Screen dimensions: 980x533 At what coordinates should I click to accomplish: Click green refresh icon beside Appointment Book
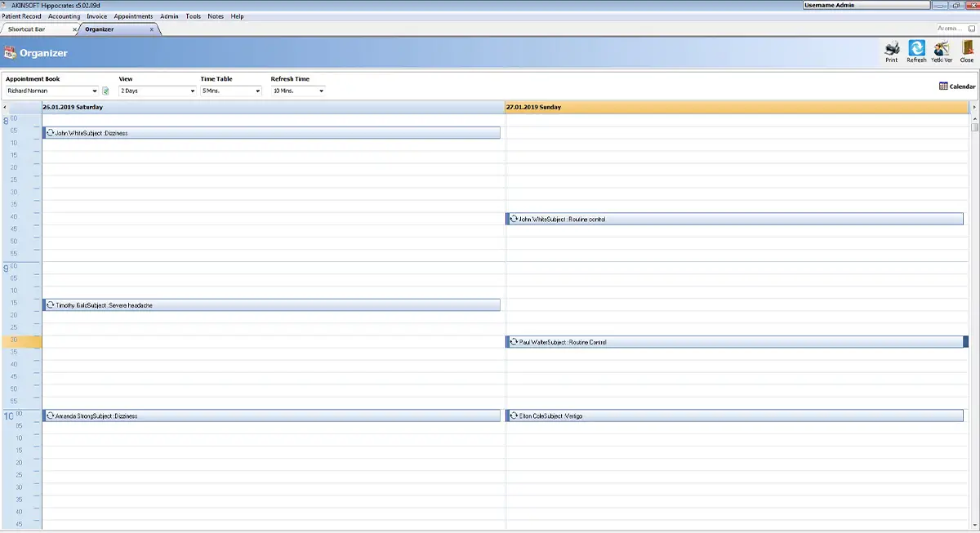(105, 91)
